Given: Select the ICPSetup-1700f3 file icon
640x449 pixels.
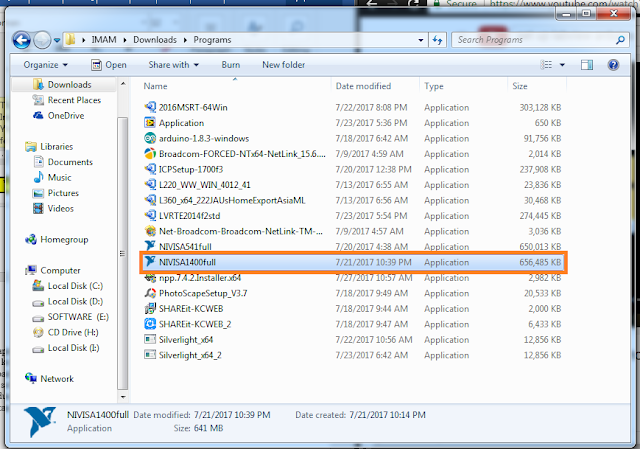Looking at the screenshot, I should pyautogui.click(x=150, y=169).
